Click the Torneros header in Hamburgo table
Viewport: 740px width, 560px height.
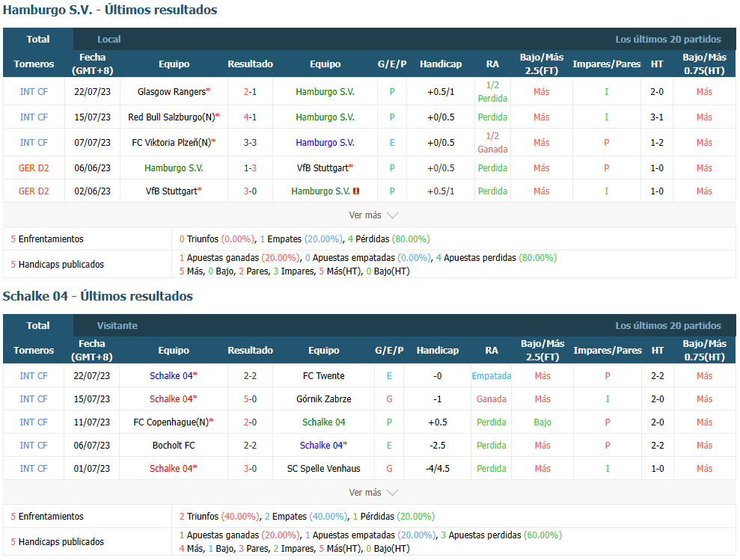click(x=34, y=64)
